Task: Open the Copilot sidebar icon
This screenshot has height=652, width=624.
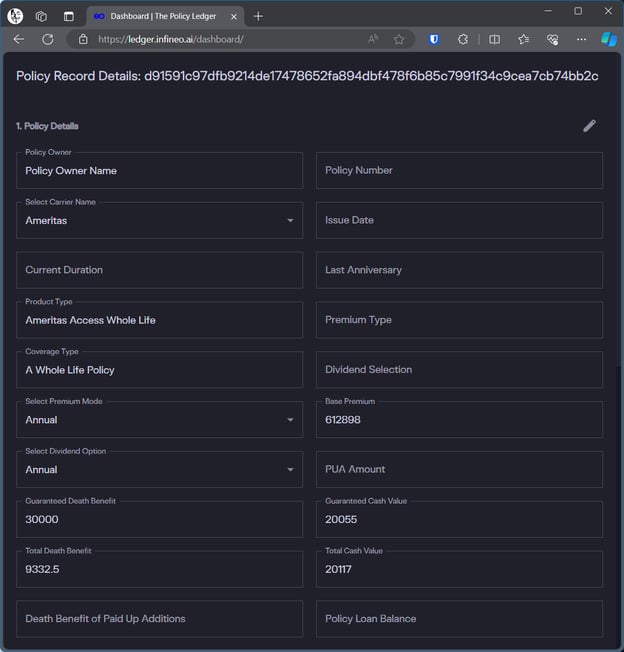Action: click(609, 40)
